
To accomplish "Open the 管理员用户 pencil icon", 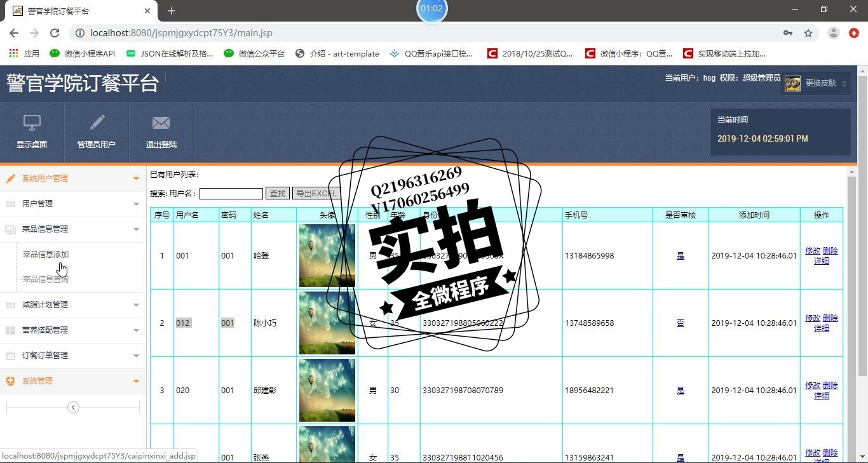I will [97, 123].
